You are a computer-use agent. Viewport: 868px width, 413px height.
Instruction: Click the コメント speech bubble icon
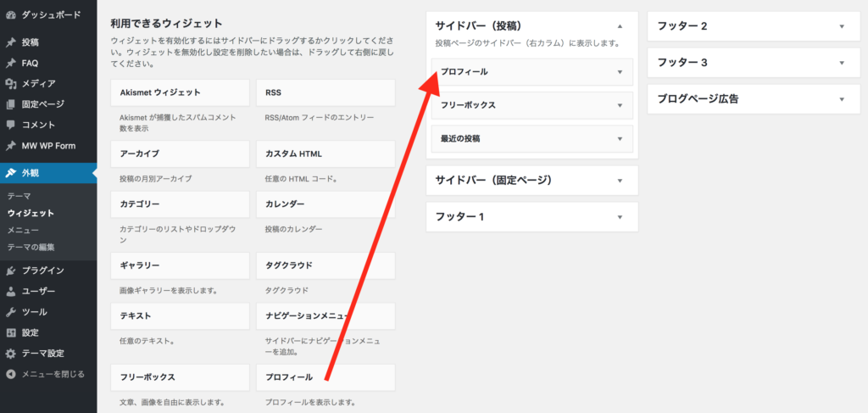10,125
